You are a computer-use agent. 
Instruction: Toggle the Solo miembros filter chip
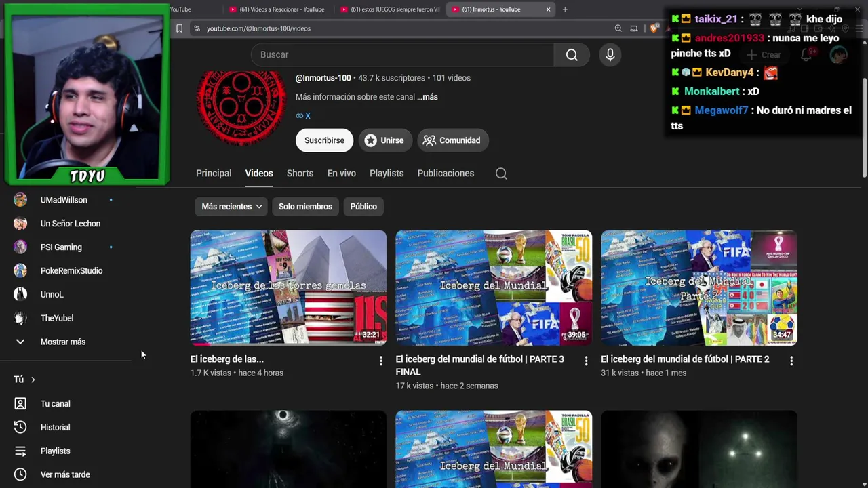click(x=305, y=207)
